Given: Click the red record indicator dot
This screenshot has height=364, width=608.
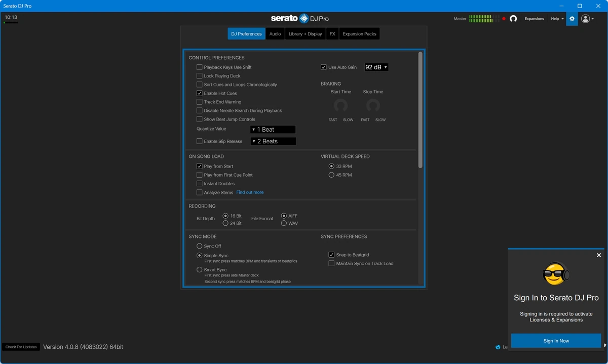Looking at the screenshot, I should [x=504, y=19].
